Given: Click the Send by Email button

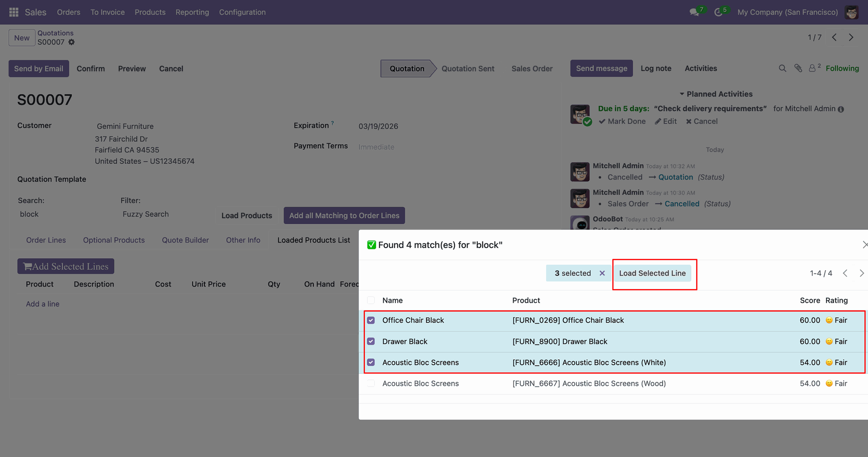Looking at the screenshot, I should 39,69.
